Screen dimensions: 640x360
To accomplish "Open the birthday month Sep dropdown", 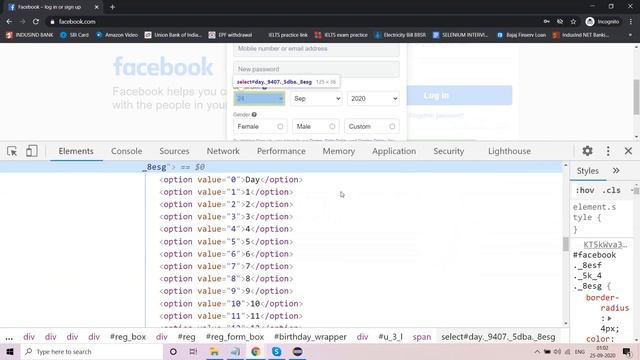I will click(316, 98).
